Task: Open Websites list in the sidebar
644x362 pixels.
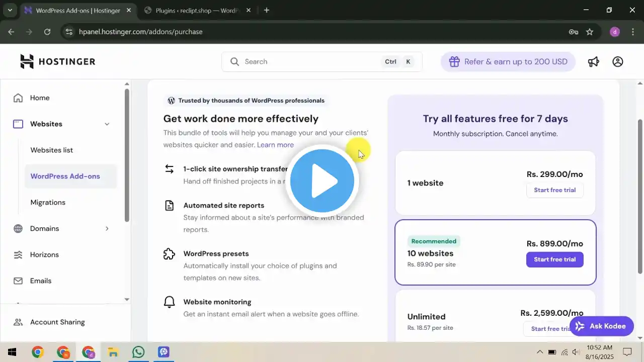Action: (52, 150)
